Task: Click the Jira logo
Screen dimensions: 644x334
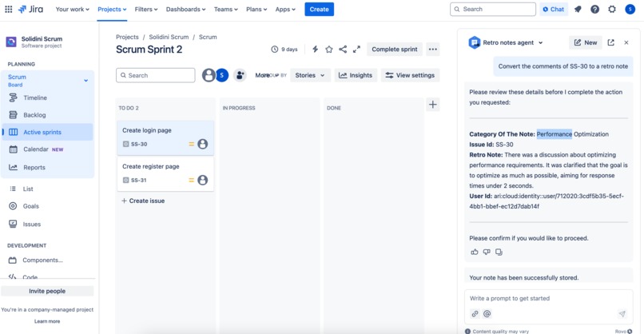Action: pyautogui.click(x=31, y=9)
